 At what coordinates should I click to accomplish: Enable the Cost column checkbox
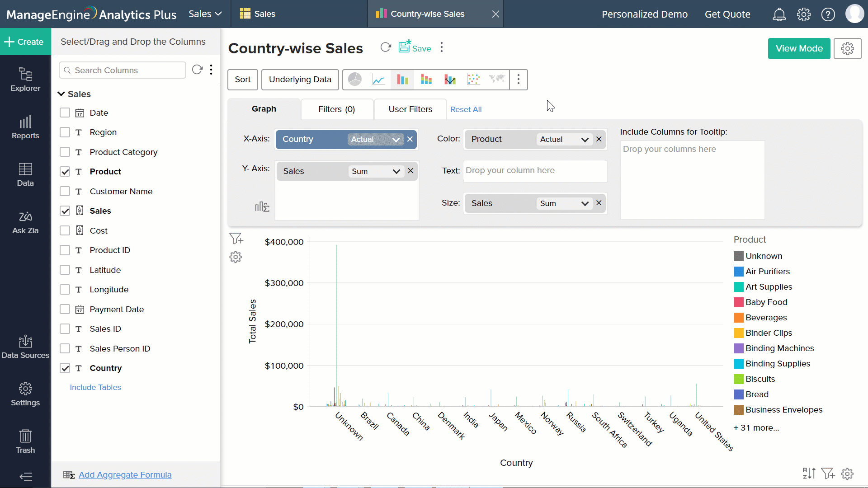pyautogui.click(x=65, y=230)
